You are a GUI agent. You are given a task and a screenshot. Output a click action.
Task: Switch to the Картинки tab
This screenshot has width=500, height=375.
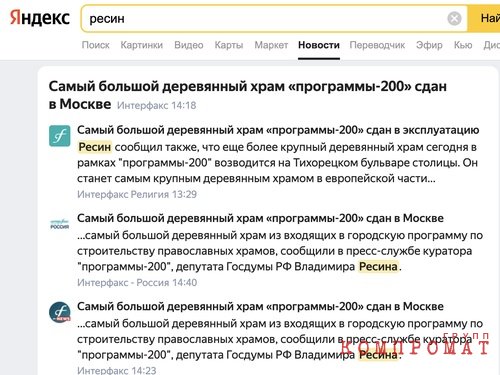[142, 45]
